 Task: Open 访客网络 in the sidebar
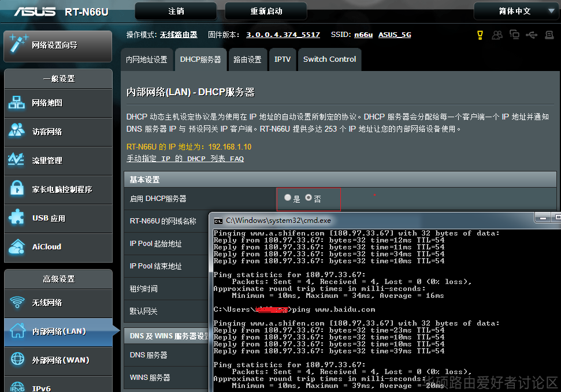click(x=58, y=132)
